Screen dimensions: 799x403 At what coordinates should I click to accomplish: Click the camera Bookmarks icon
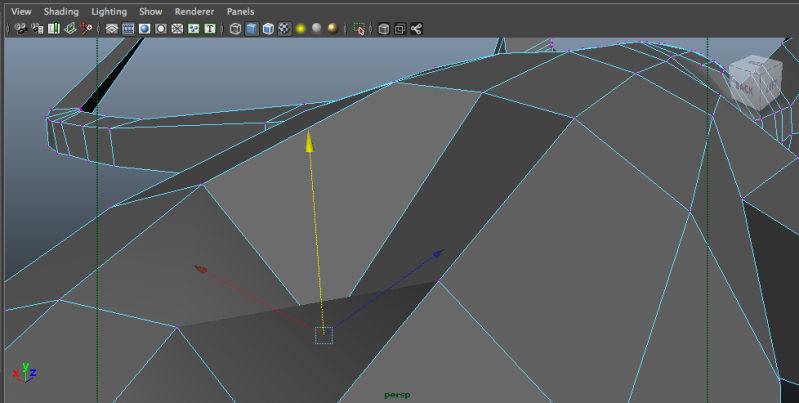[54, 29]
